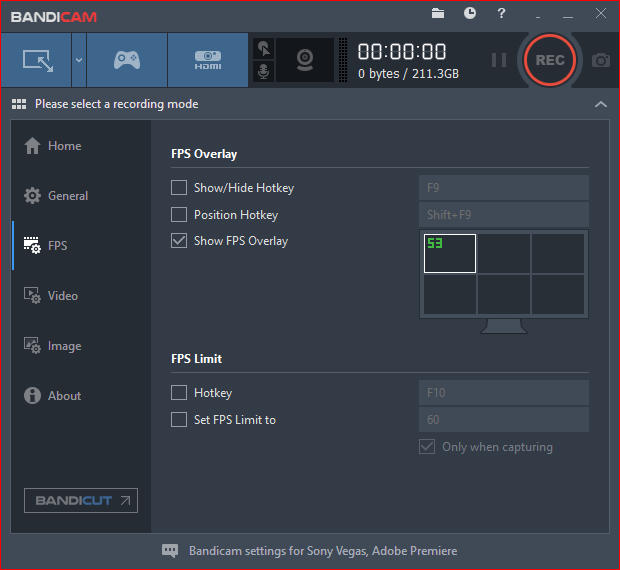The image size is (620, 570).
Task: Uncheck Show FPS Overlay
Action: coord(179,241)
